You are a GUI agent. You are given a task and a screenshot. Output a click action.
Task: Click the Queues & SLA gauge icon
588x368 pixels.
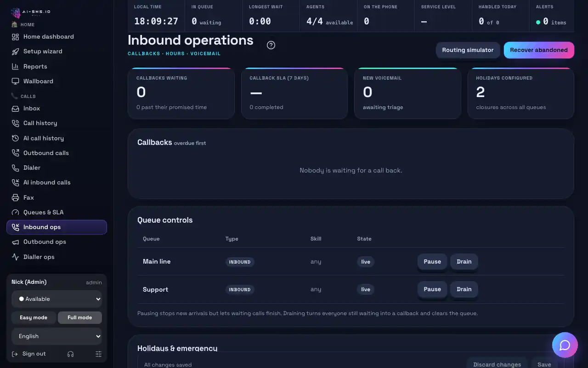pyautogui.click(x=15, y=212)
